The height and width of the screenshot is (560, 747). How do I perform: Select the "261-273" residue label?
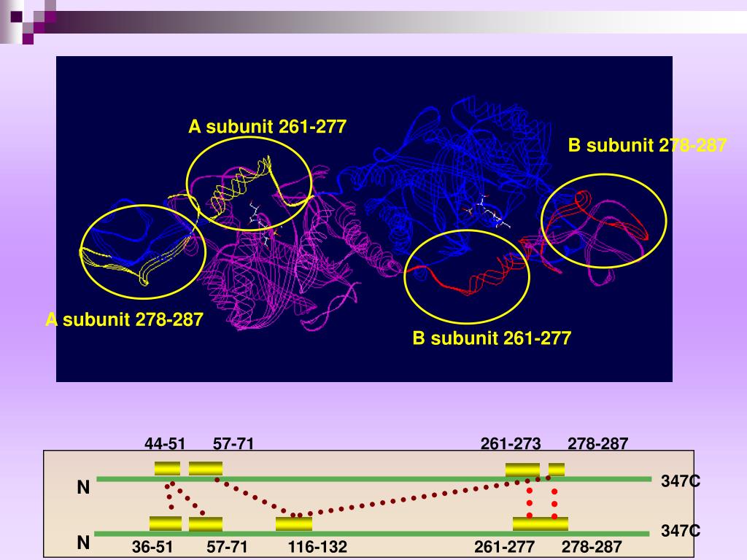pos(511,444)
